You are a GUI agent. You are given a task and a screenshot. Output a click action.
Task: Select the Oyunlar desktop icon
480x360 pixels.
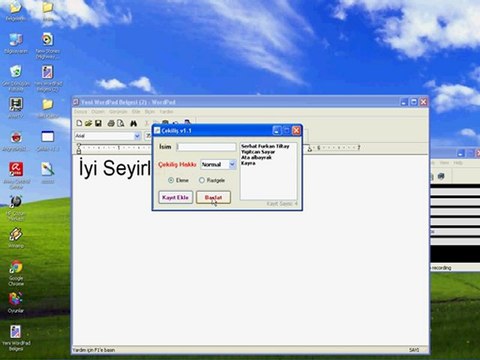(x=16, y=302)
